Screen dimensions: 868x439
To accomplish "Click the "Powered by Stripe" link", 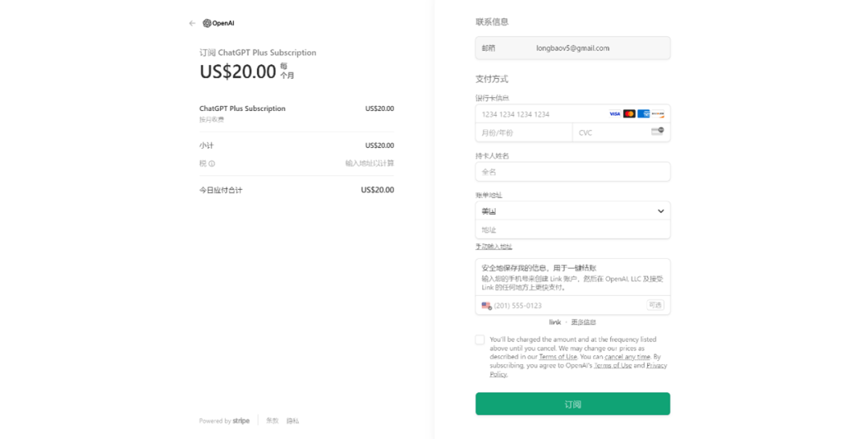I will click(x=224, y=421).
